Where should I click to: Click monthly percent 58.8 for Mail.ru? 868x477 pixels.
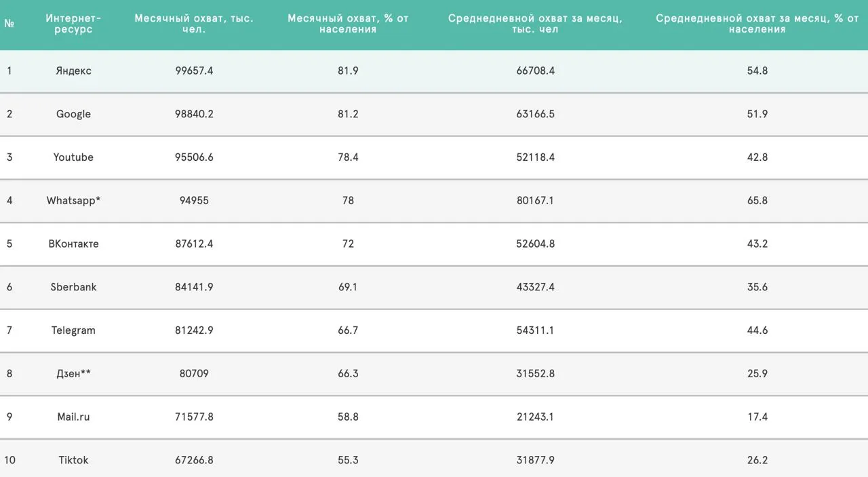coord(348,417)
